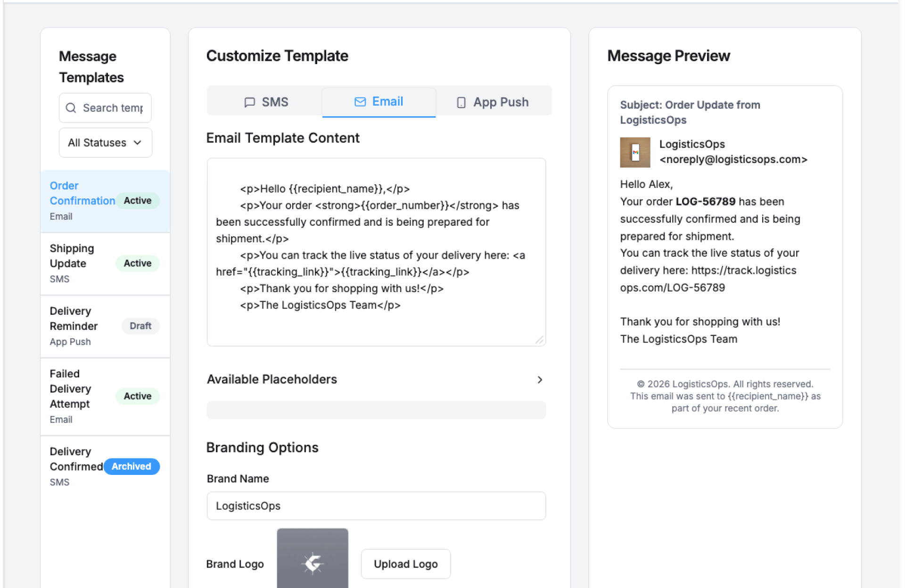This screenshot has width=905, height=588.
Task: Click the SMS speech bubble icon
Action: (x=249, y=102)
